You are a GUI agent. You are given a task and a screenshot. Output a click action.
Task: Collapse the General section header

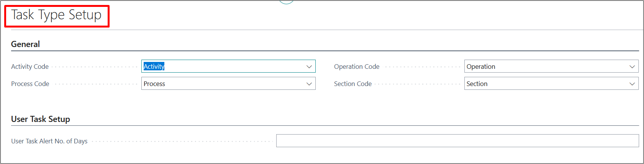(x=25, y=44)
